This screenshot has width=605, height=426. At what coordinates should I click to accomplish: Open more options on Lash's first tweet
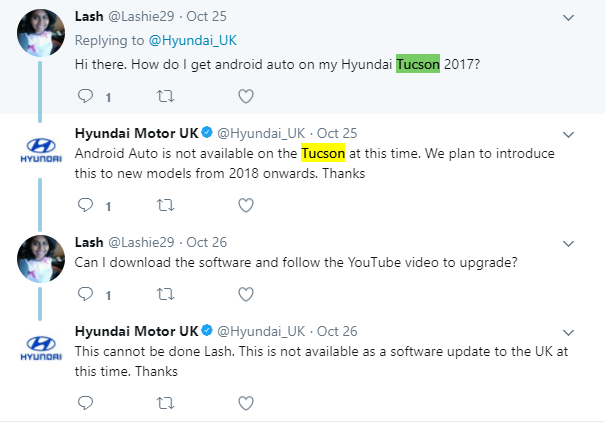coord(569,17)
